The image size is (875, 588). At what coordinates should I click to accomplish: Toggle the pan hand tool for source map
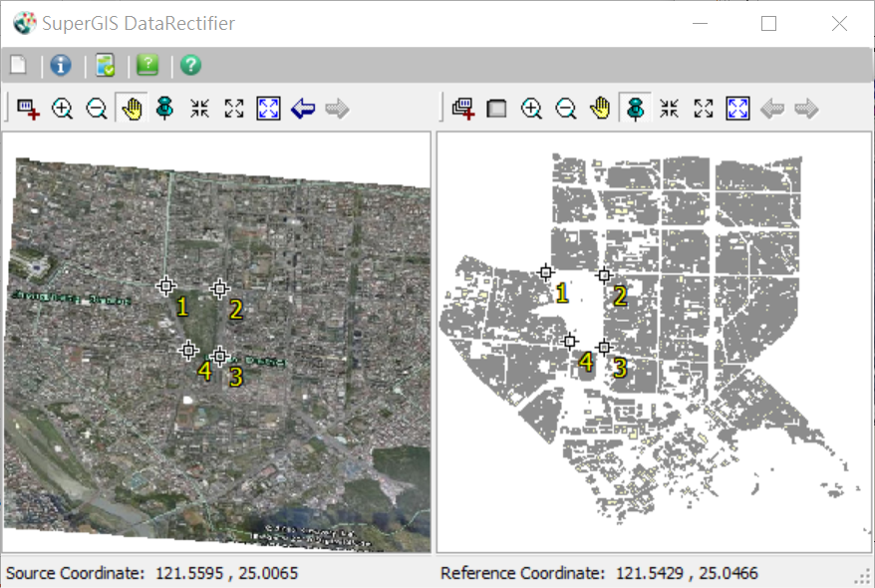point(131,109)
